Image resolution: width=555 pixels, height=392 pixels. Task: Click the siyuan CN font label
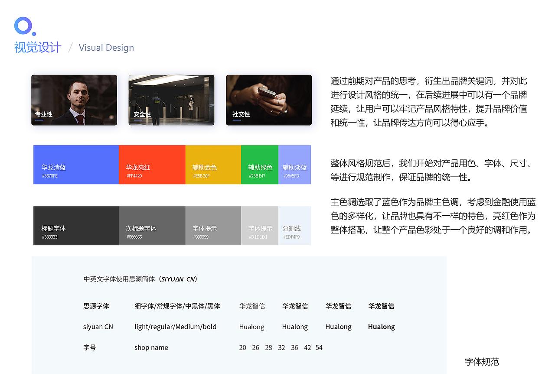[98, 327]
